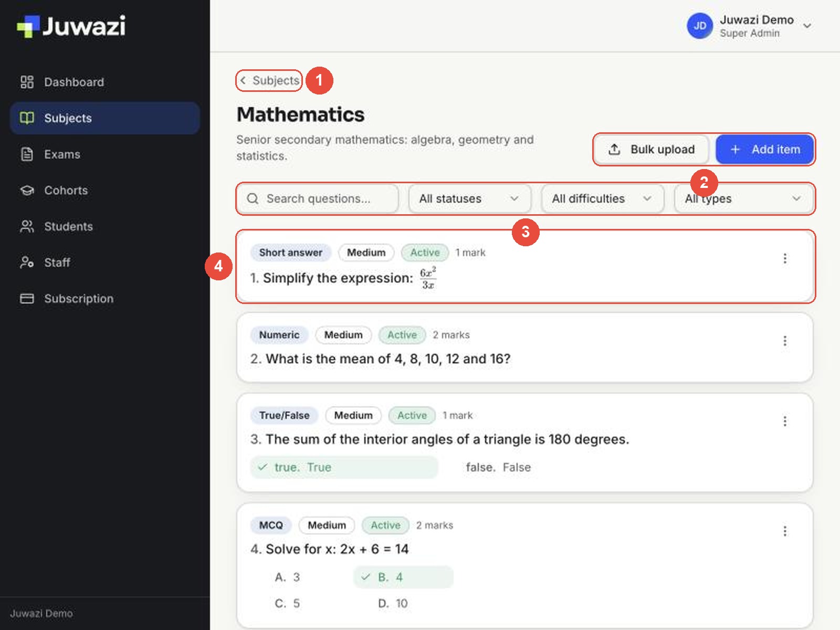Select the 'true. True' answer option
Viewport: 840px width, 630px height.
click(x=344, y=467)
